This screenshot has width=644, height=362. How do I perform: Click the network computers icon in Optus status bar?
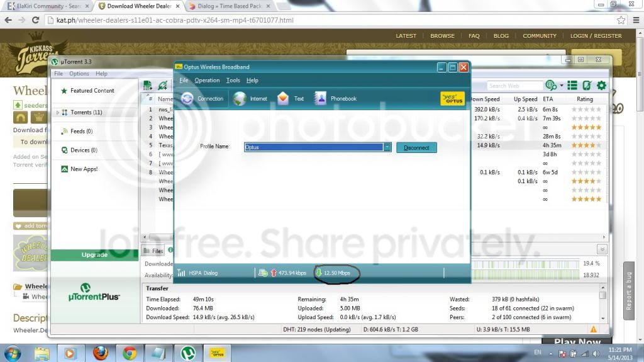pos(264,273)
